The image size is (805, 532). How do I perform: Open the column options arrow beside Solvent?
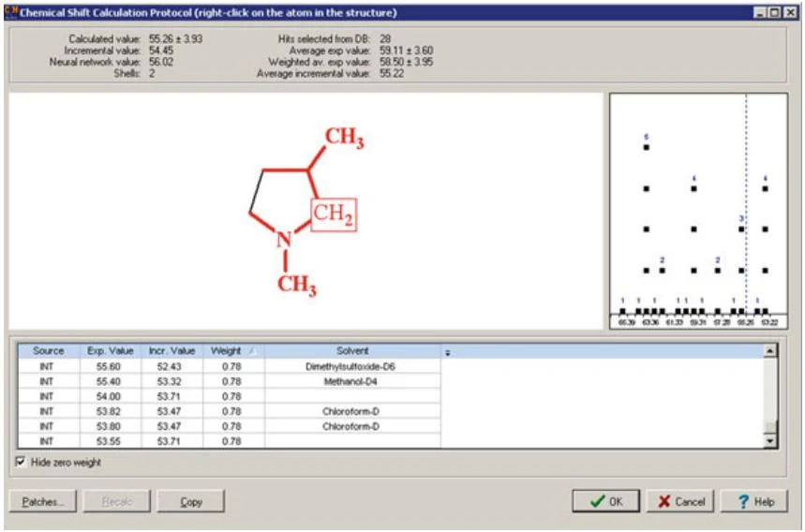click(447, 352)
